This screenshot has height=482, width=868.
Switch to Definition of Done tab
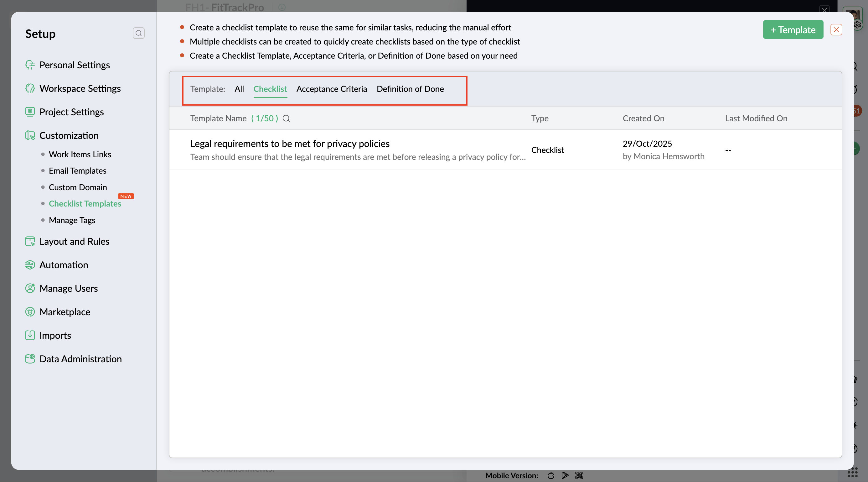pos(410,89)
